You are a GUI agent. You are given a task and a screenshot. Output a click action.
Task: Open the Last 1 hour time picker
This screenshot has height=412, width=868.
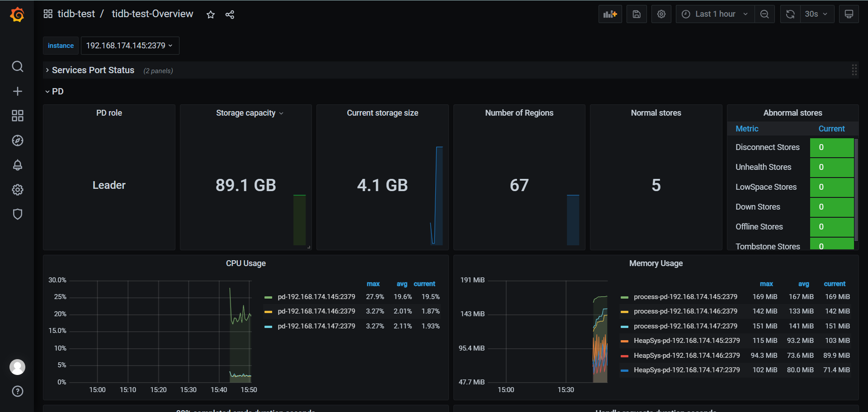point(715,14)
